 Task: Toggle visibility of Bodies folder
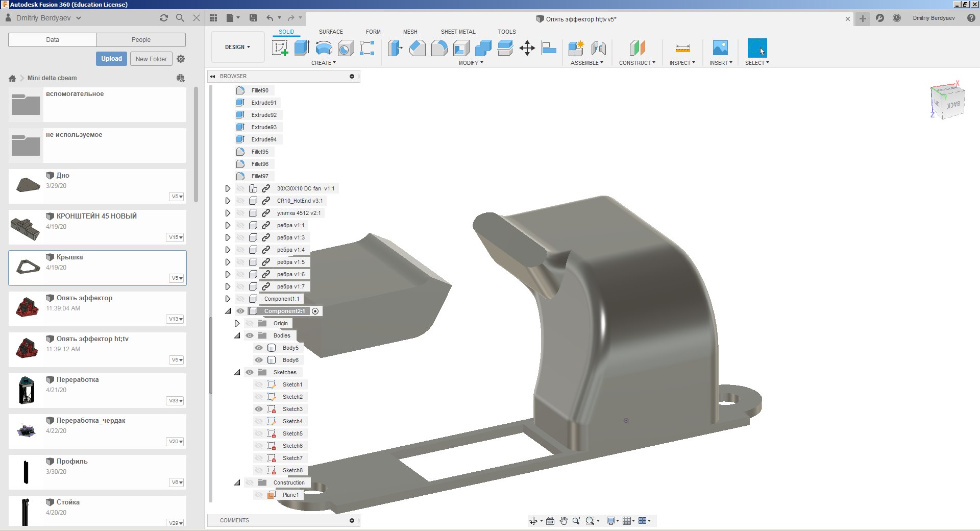point(250,335)
